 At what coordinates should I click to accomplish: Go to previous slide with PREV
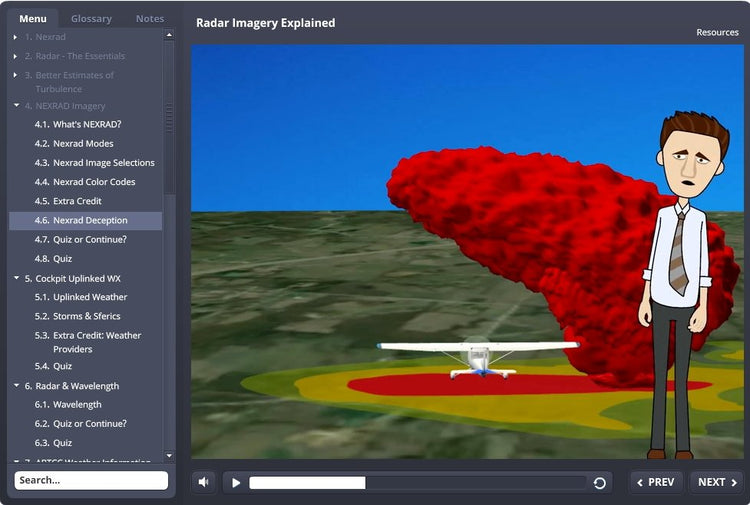coord(656,482)
